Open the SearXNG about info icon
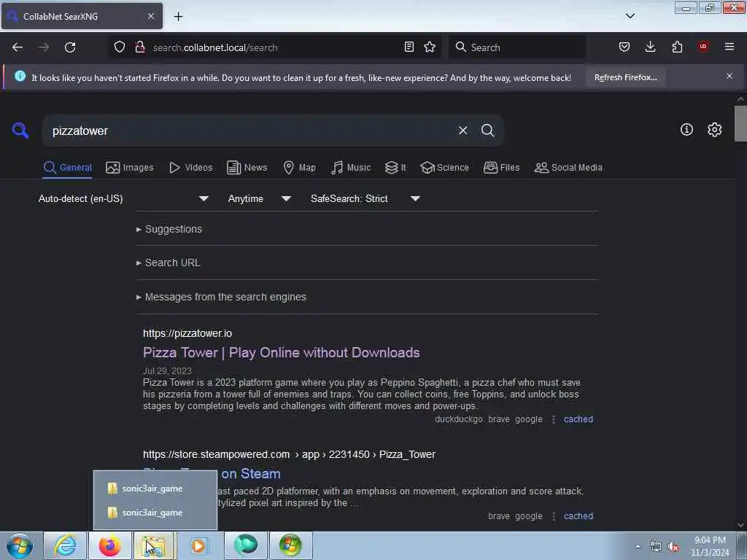747x560 pixels. [686, 130]
